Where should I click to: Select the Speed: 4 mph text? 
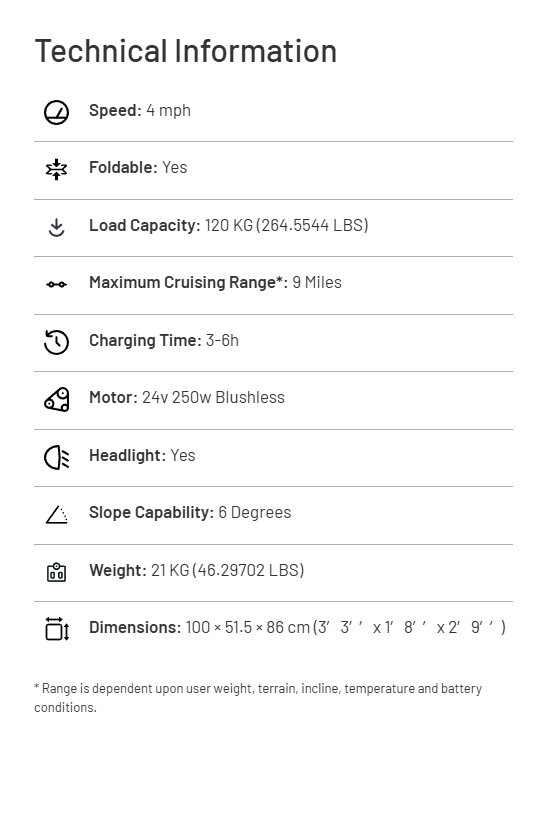(140, 111)
